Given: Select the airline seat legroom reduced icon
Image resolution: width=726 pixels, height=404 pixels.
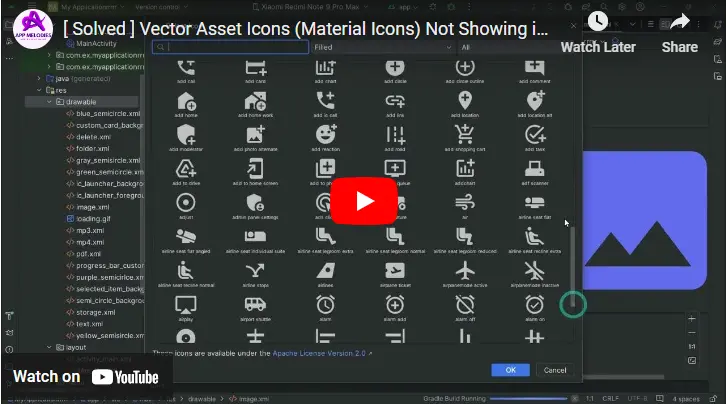Looking at the screenshot, I should [464, 236].
